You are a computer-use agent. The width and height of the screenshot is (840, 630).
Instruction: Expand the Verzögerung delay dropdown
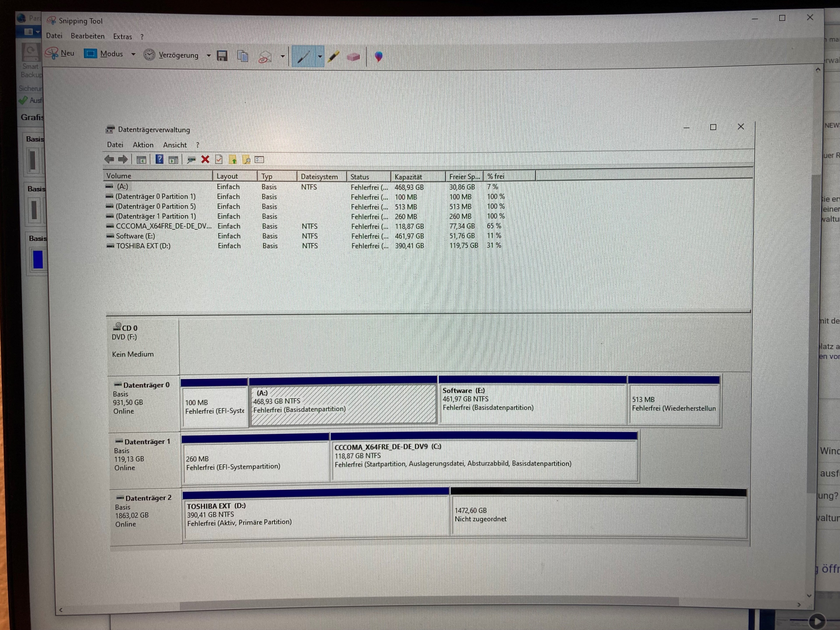208,55
